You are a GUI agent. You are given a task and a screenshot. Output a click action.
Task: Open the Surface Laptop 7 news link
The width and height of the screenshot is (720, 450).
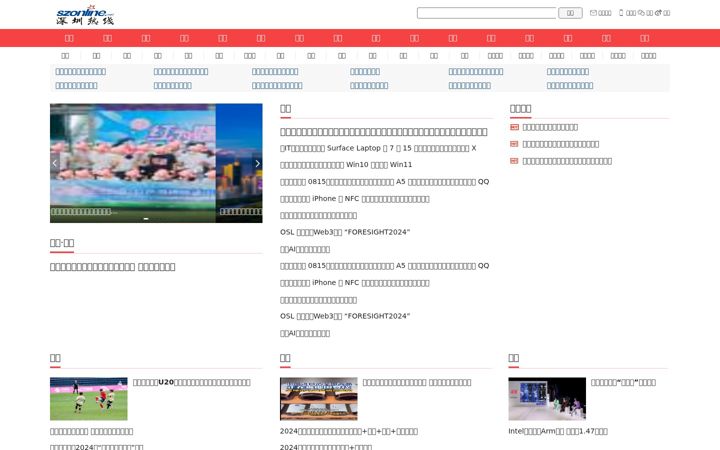click(378, 148)
